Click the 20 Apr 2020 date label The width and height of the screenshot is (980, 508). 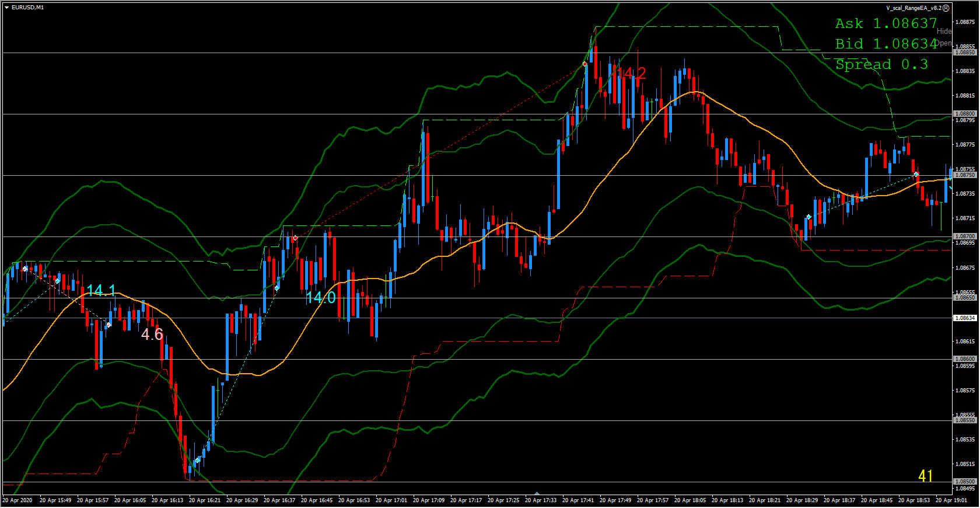[x=17, y=500]
